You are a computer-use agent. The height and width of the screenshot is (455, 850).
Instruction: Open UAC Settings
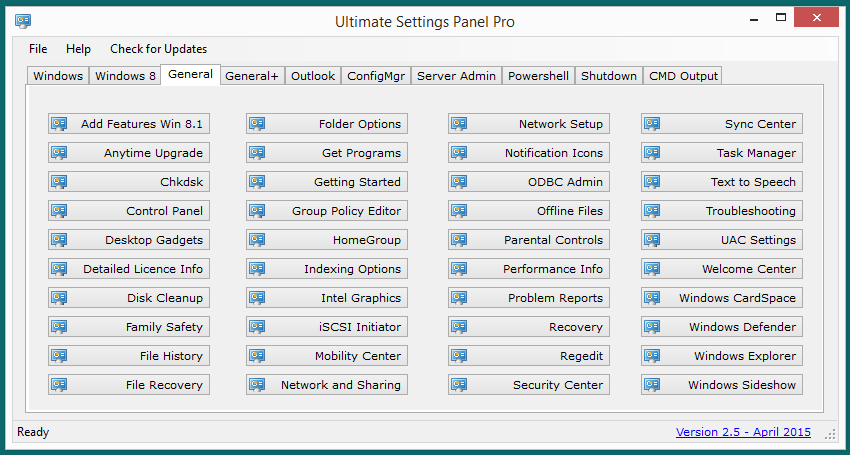click(x=722, y=240)
